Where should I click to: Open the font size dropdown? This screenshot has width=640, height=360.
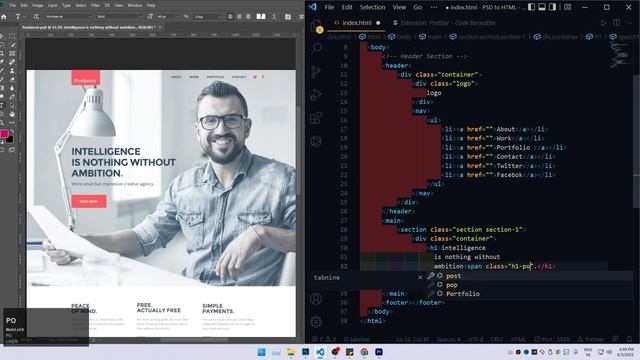tap(168, 17)
